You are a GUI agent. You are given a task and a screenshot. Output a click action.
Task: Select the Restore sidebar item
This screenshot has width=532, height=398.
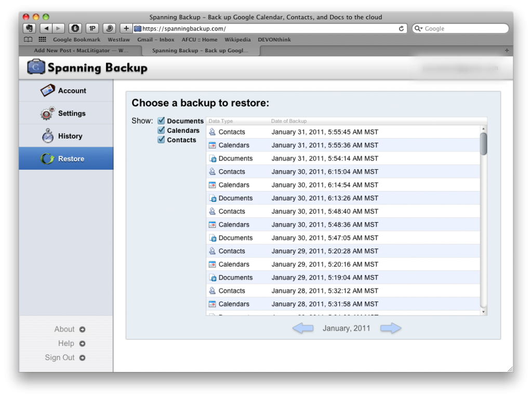(66, 159)
